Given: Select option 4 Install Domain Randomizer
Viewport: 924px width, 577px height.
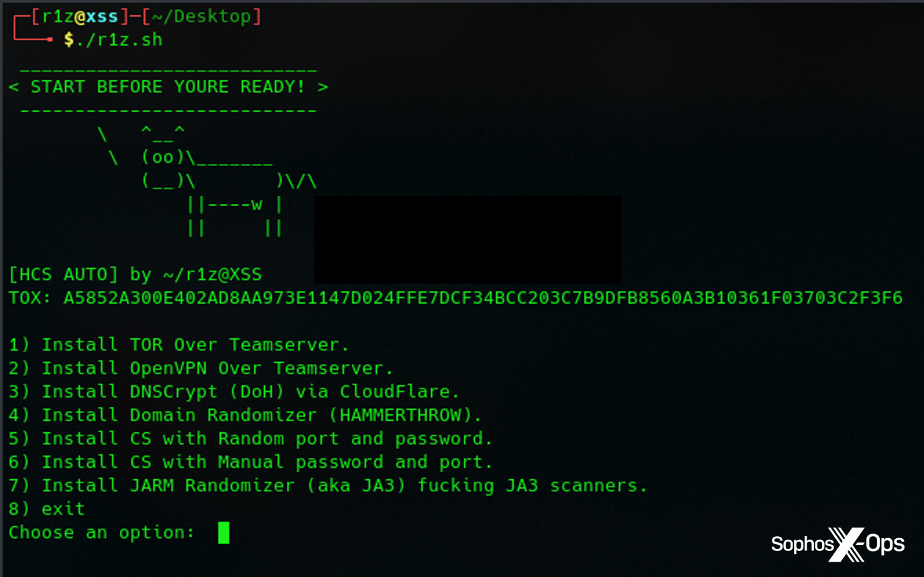Looking at the screenshot, I should point(245,415).
